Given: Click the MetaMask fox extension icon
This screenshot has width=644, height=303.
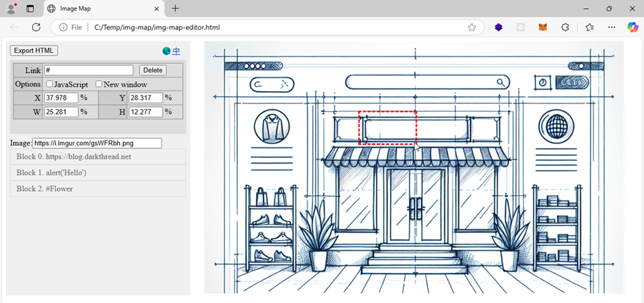Looking at the screenshot, I should pyautogui.click(x=543, y=27).
